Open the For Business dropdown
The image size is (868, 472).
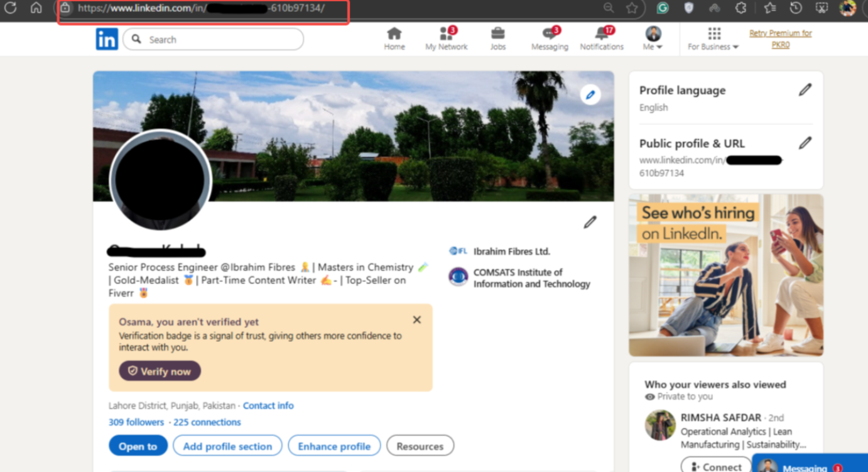coord(713,39)
